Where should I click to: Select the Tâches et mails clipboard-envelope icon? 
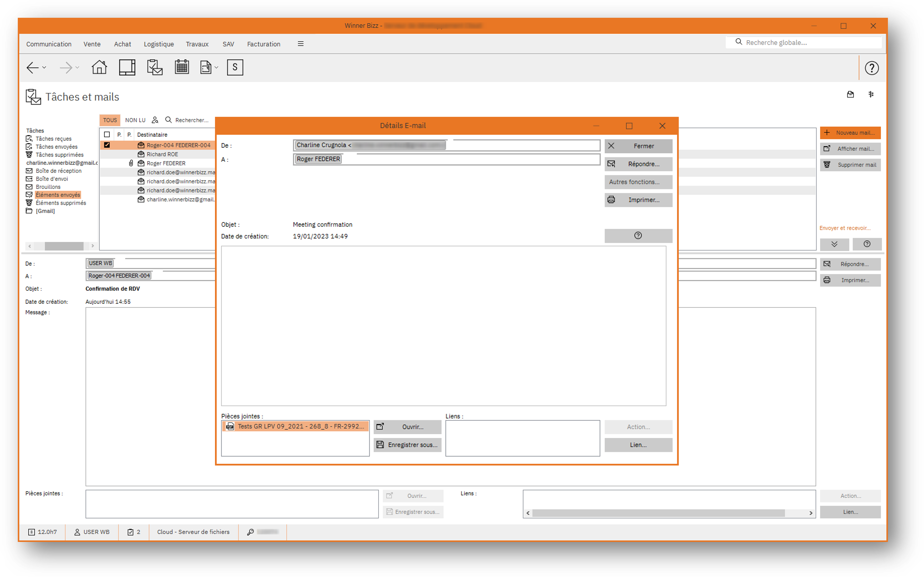click(x=155, y=67)
